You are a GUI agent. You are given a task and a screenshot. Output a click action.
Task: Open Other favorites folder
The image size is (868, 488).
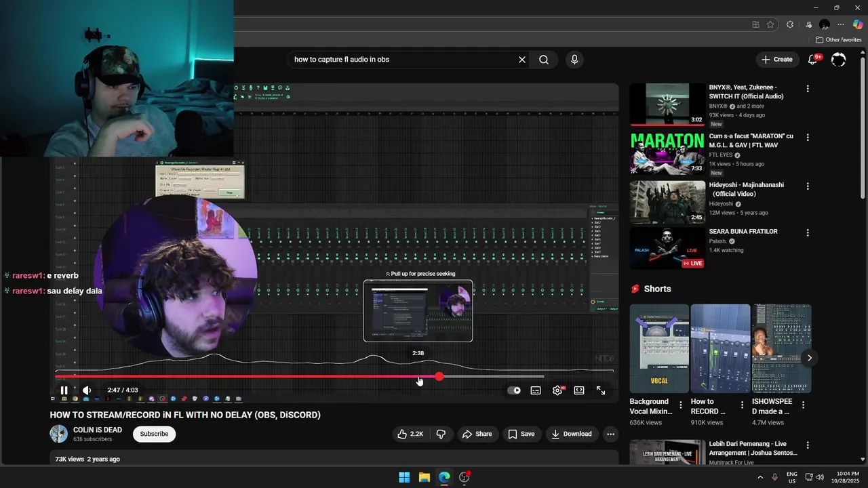click(x=839, y=40)
